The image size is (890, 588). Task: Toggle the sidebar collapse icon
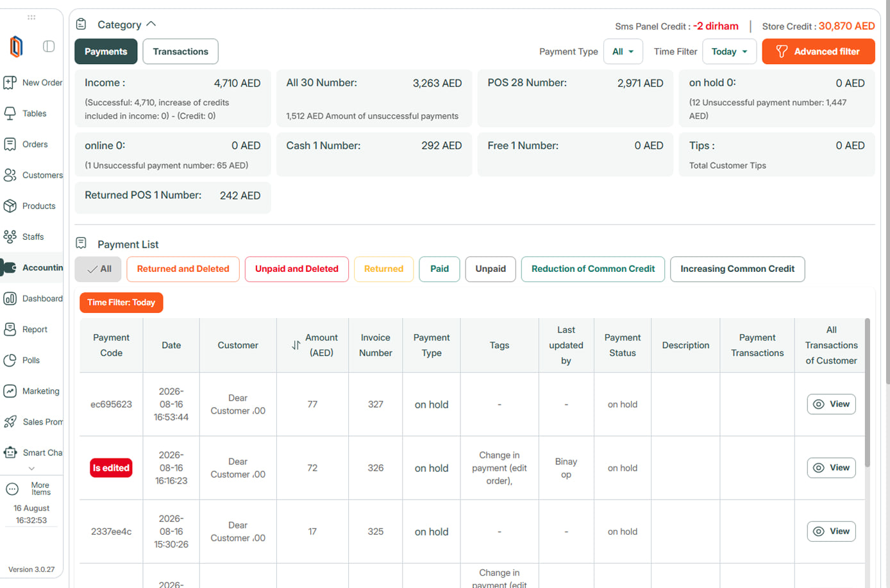tap(49, 46)
